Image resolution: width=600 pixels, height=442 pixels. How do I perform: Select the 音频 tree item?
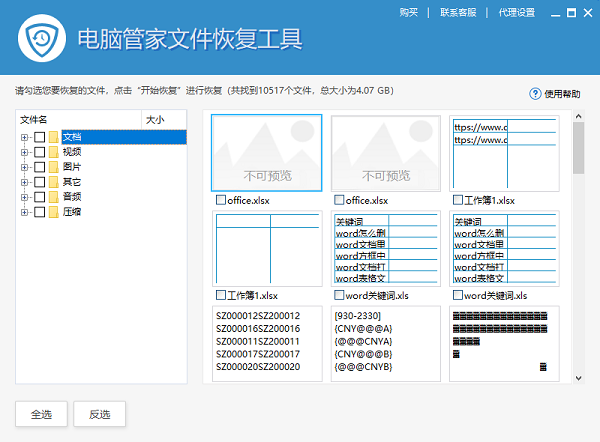click(72, 197)
